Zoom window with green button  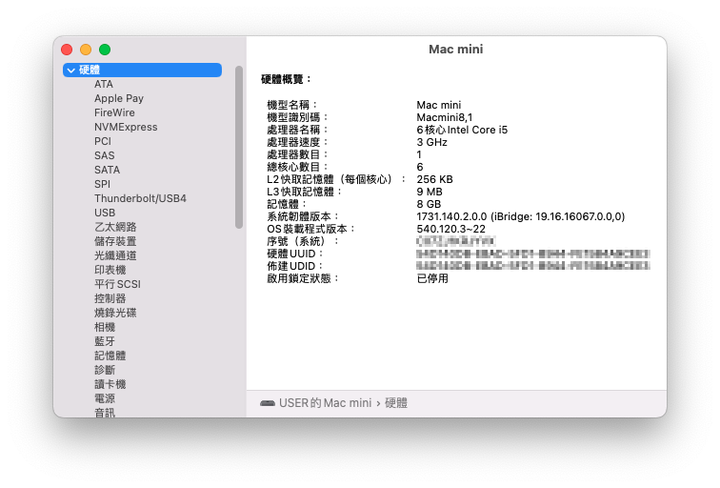click(105, 50)
